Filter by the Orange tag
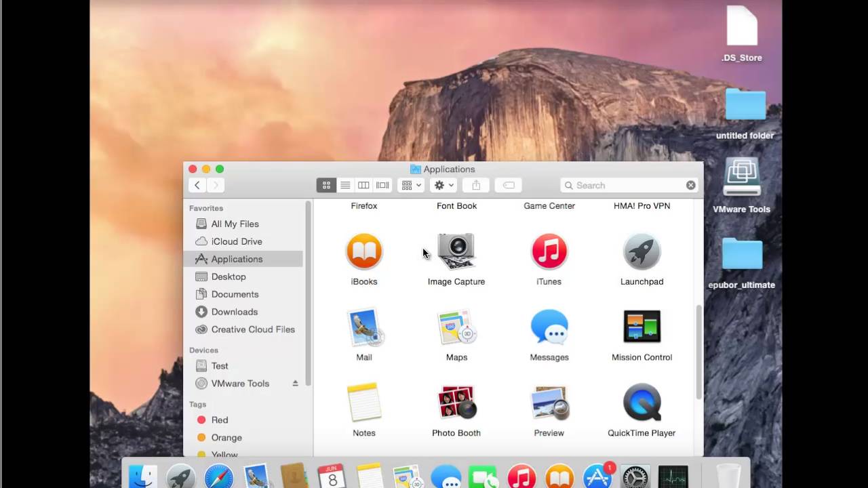 [243, 438]
